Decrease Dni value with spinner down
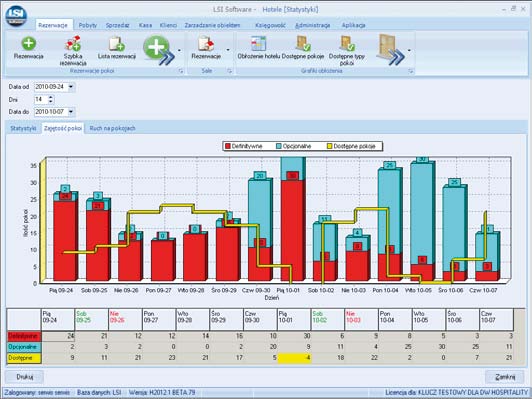 (51, 101)
